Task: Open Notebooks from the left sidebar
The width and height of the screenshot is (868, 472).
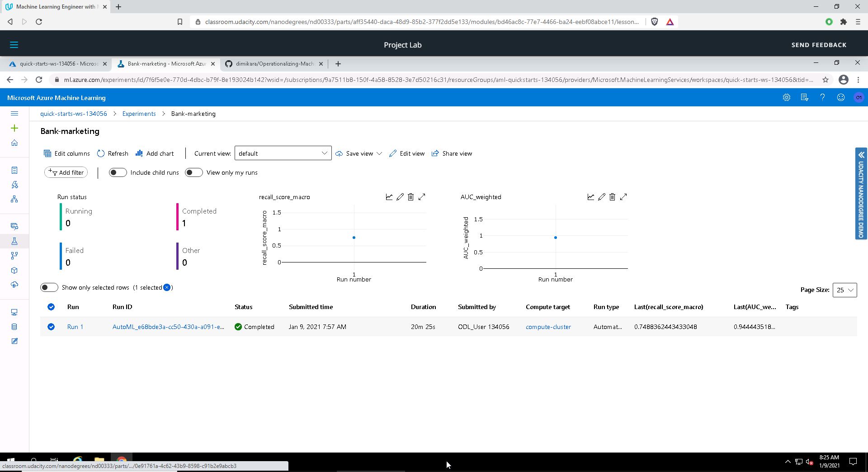Action: [x=14, y=170]
